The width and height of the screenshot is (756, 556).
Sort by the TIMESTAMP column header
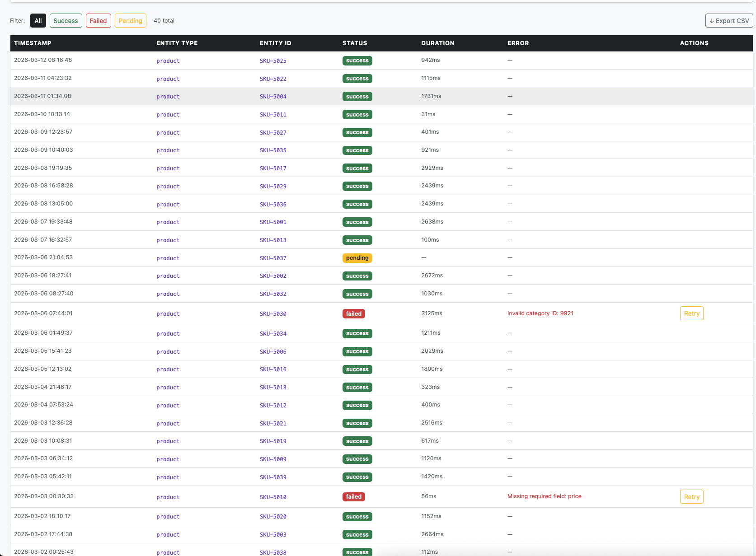[x=33, y=43]
